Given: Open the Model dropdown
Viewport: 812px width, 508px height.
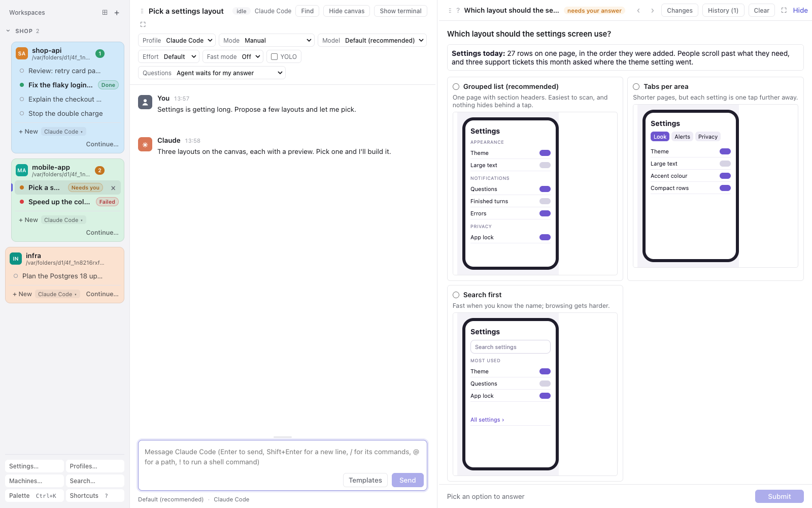Looking at the screenshot, I should point(372,41).
